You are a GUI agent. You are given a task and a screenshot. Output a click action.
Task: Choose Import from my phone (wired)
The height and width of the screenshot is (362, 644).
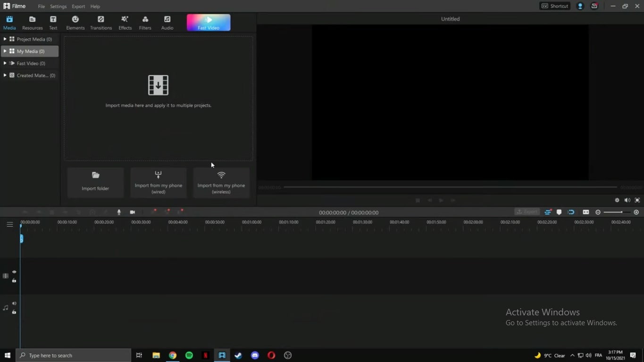tap(158, 182)
